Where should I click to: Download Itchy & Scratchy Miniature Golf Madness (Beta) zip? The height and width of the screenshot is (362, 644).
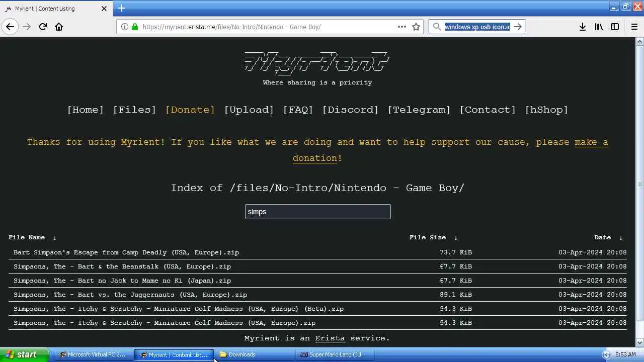[179, 309]
